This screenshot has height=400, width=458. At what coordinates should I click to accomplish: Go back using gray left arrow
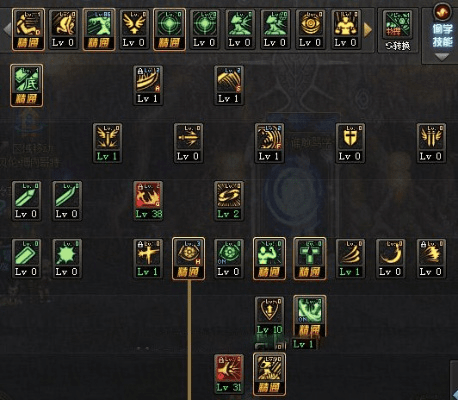click(x=7, y=29)
